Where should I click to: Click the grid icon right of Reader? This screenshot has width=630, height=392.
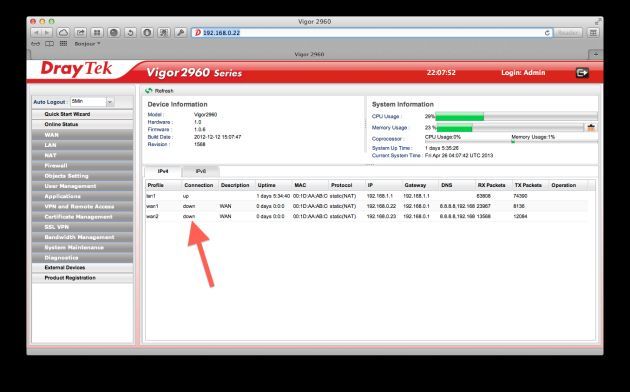pos(593,33)
